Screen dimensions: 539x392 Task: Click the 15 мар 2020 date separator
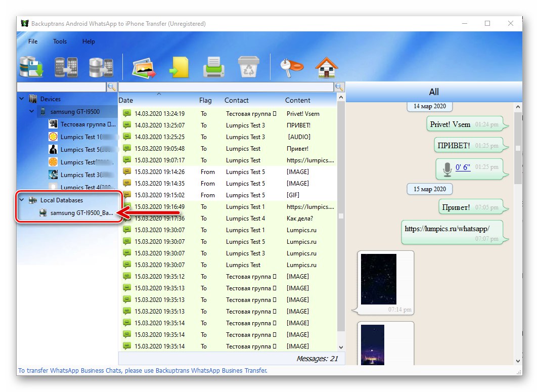(429, 189)
